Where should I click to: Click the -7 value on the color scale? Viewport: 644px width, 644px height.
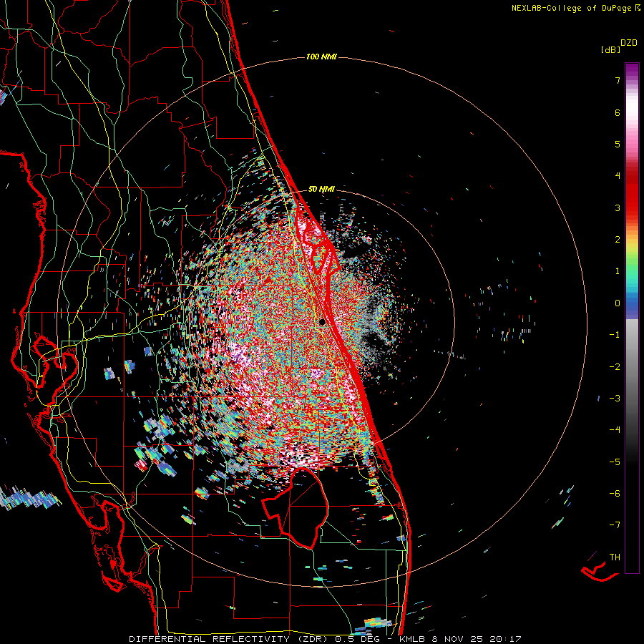click(x=615, y=525)
